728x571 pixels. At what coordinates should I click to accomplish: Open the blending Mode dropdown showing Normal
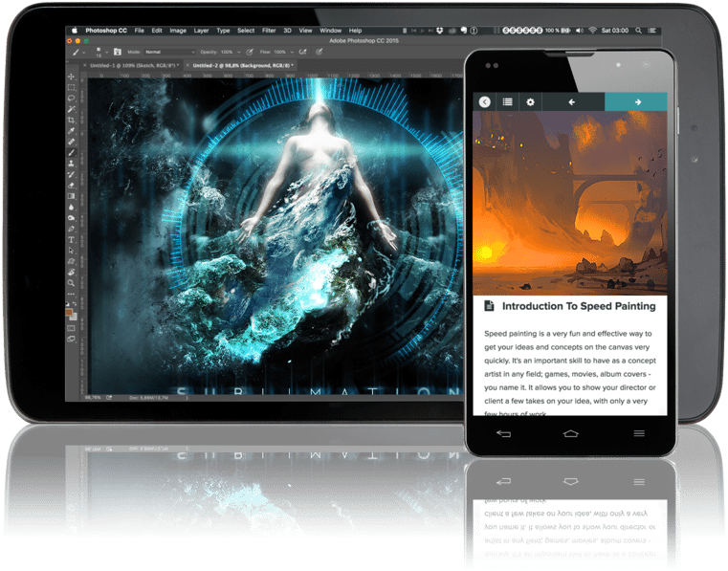(170, 52)
